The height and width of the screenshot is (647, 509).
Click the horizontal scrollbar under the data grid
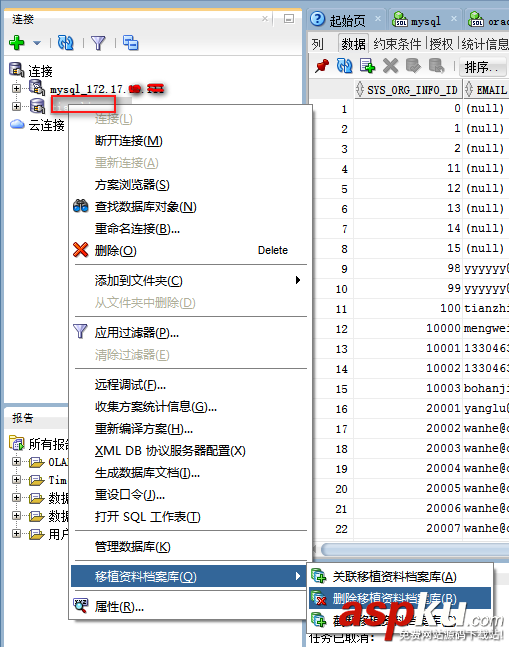(x=415, y=549)
